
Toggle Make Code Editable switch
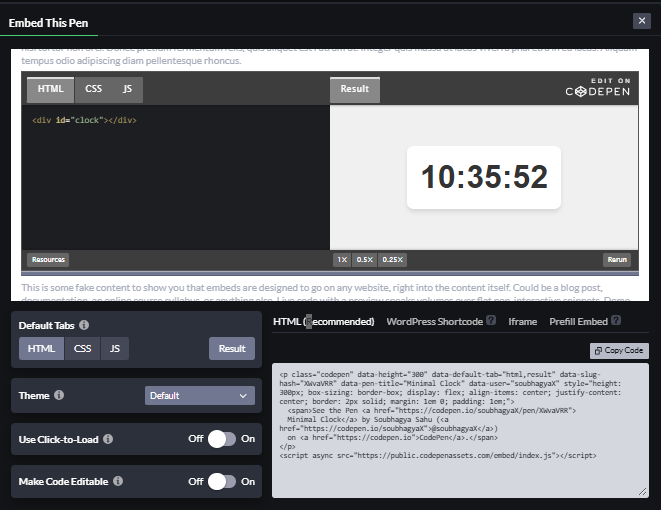222,481
